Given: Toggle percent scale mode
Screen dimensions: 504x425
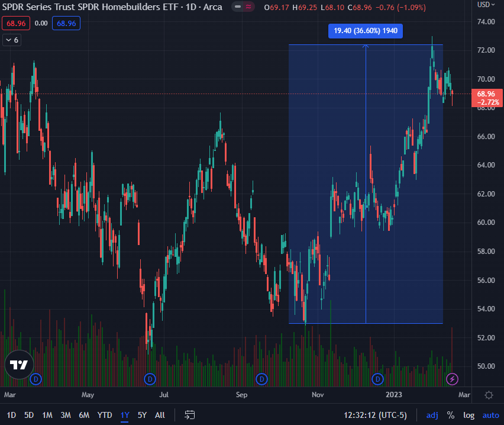Looking at the screenshot, I should tap(451, 416).
